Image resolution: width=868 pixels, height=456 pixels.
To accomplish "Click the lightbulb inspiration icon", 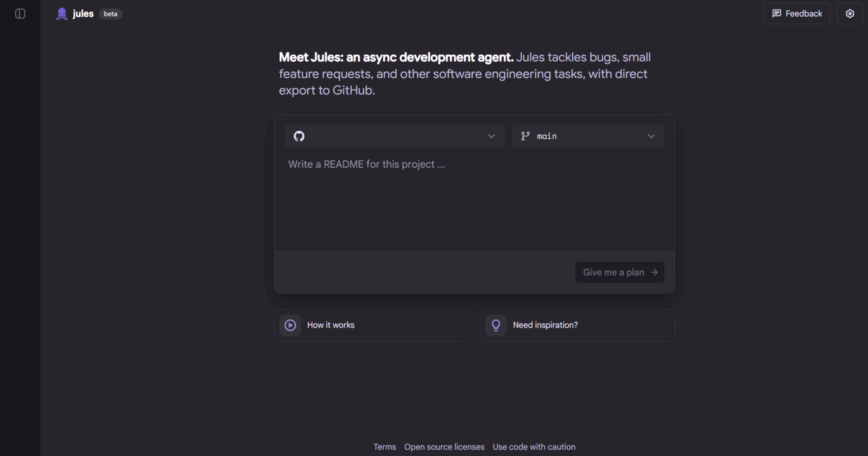I will [496, 325].
